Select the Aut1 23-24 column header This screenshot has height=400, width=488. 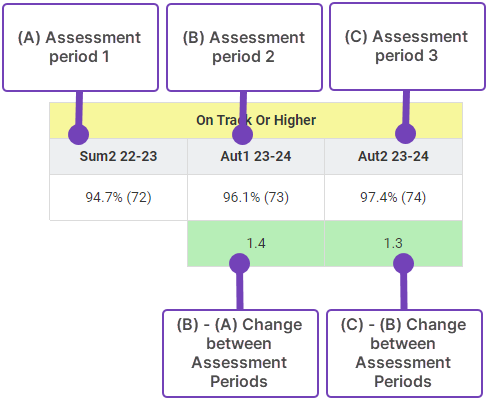(x=256, y=156)
